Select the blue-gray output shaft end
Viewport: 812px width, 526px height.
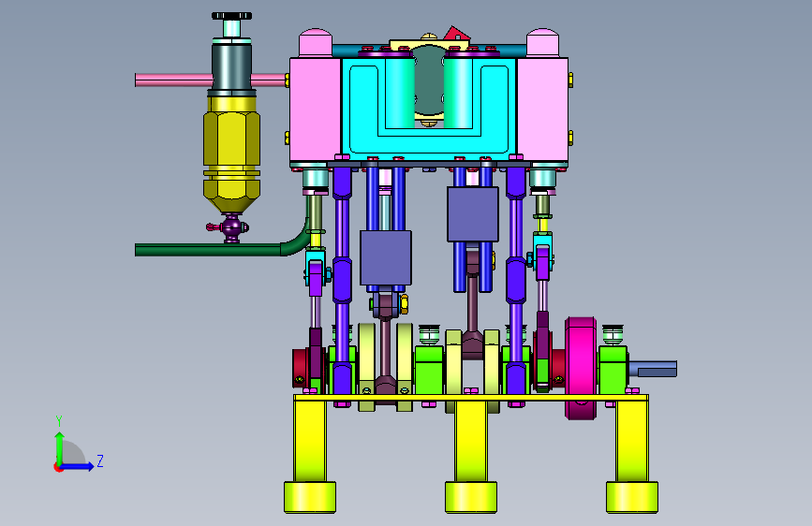[653, 369]
